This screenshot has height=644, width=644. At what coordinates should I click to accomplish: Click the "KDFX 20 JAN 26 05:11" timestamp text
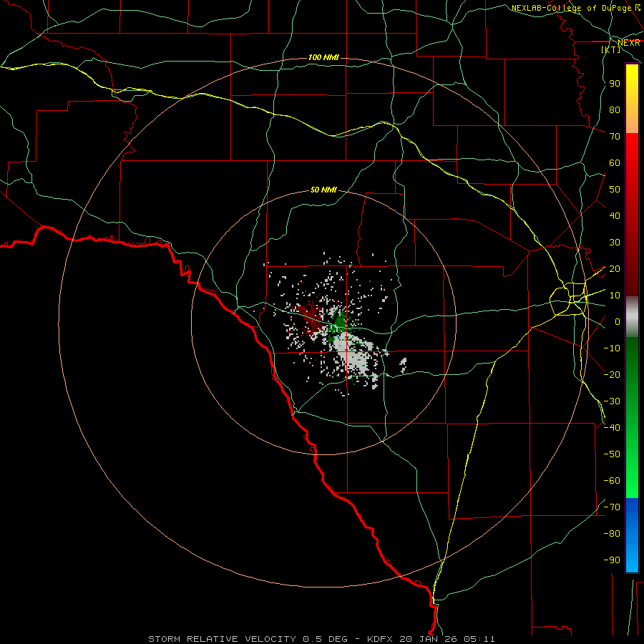click(431, 639)
